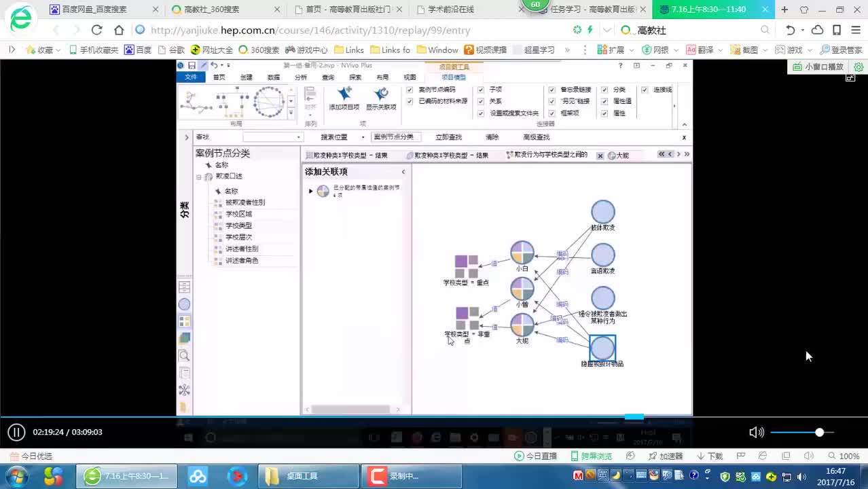Pause the video playback

(x=16, y=432)
